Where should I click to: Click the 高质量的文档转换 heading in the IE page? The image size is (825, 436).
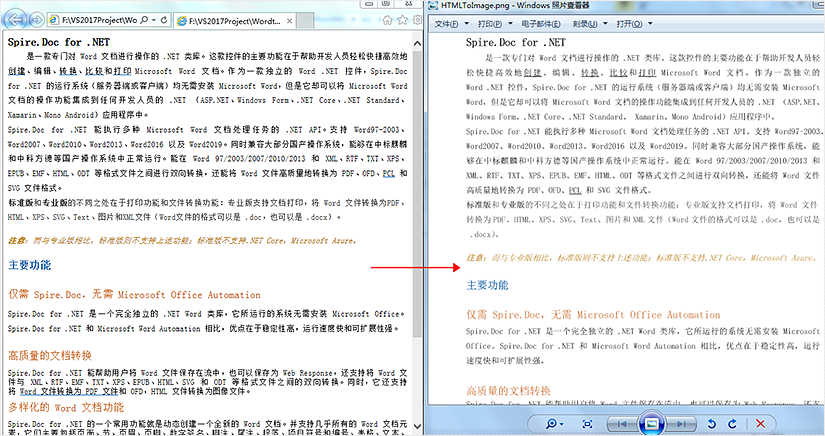coord(50,356)
